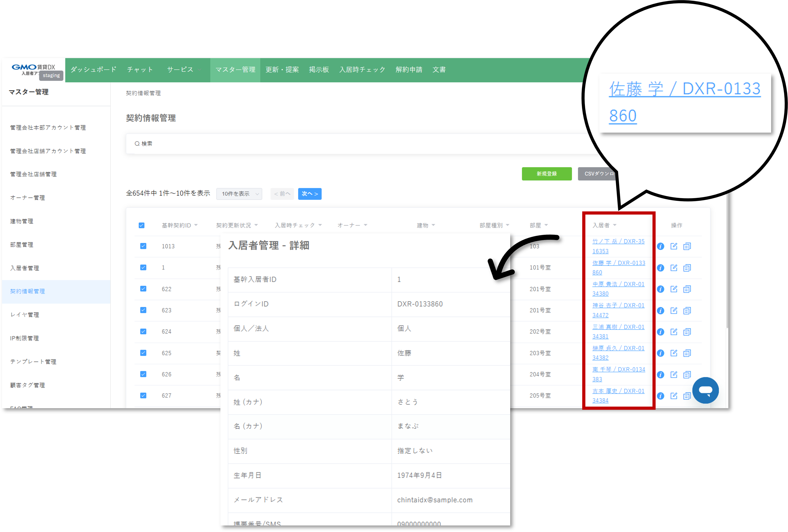Screen dimensions: 788x532
Task: Click the duplicate icon in the 南 千琴 row
Action: click(x=687, y=374)
